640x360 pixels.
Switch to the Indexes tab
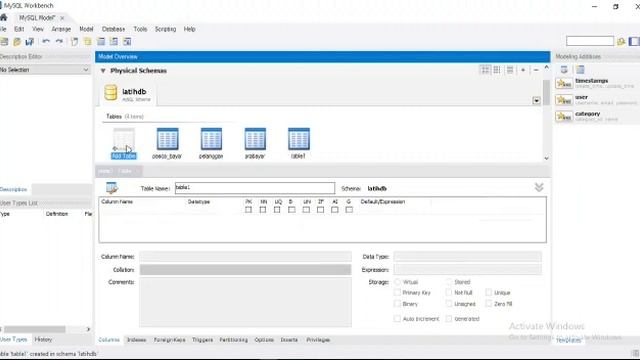coord(136,340)
